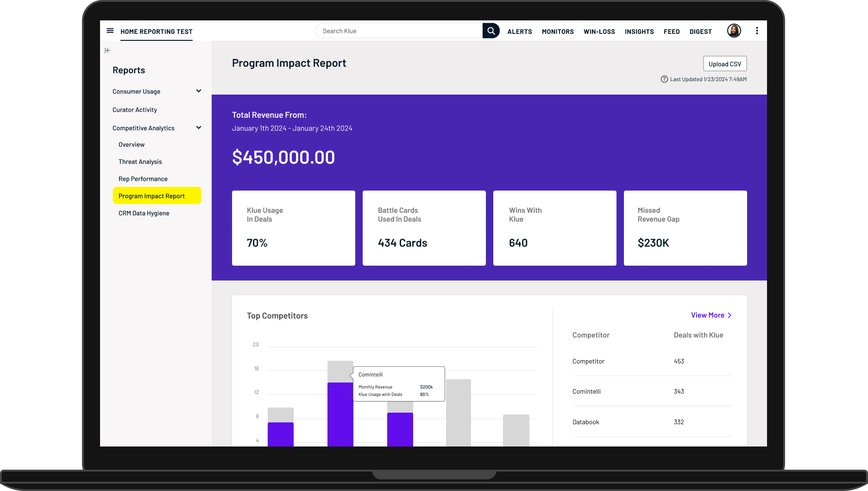Viewport: 868px width, 491px height.
Task: Open the vertical three-dot options menu
Action: pyautogui.click(x=757, y=31)
